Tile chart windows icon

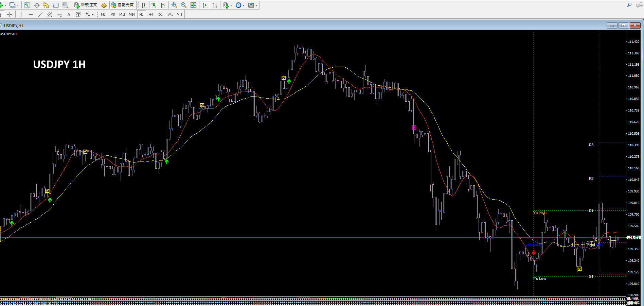point(193,5)
